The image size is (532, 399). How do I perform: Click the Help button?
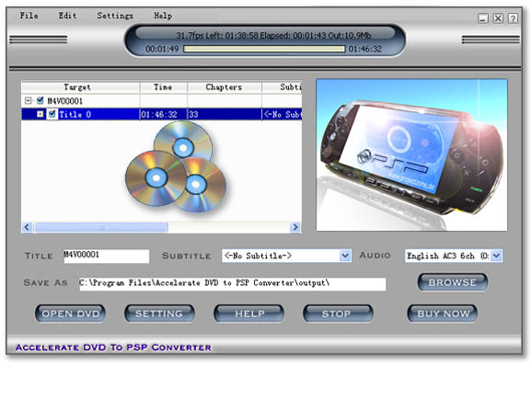point(249,313)
